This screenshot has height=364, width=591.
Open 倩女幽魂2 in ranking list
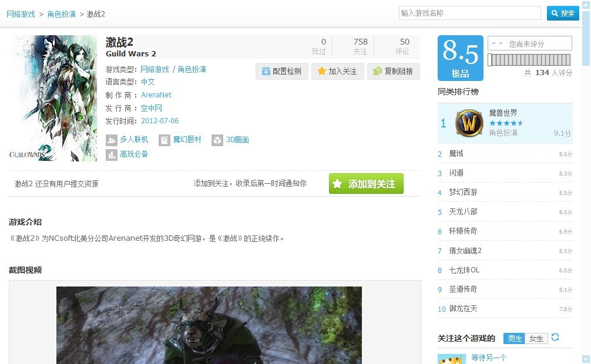pyautogui.click(x=465, y=251)
